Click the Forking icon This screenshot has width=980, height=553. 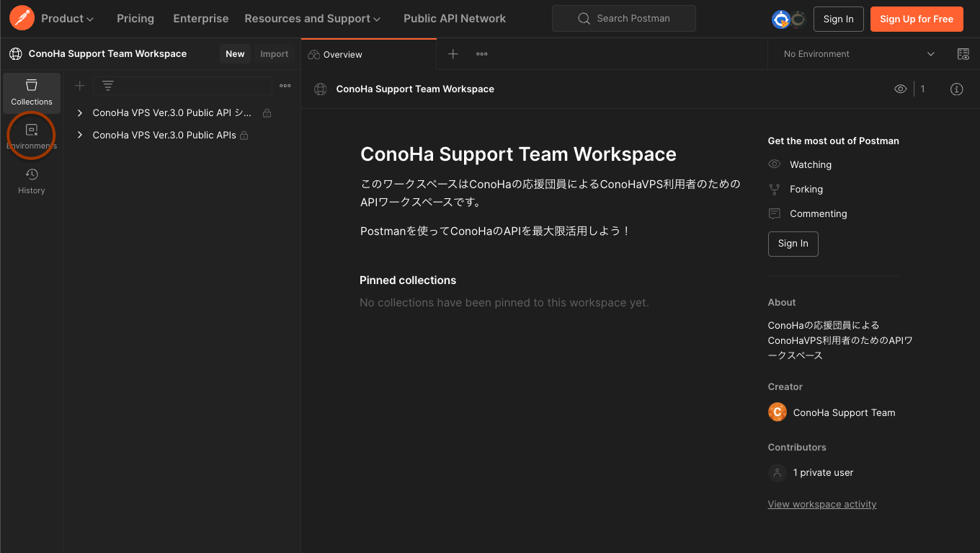(x=775, y=189)
